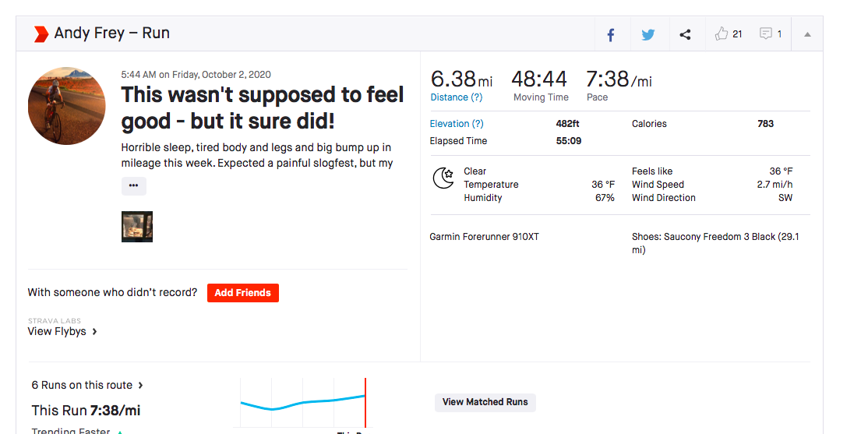
Task: Share activity on Twitter
Action: pos(647,34)
